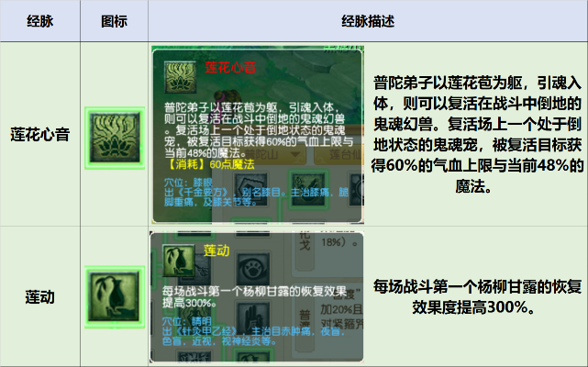
Task: Click the 莲花心音 row name cell
Action: pyautogui.click(x=40, y=134)
